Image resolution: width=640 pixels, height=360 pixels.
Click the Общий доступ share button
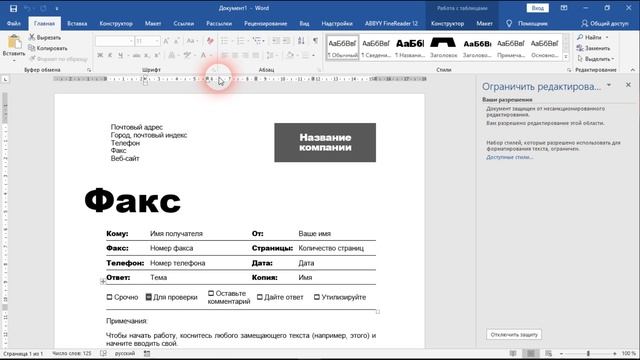(605, 24)
